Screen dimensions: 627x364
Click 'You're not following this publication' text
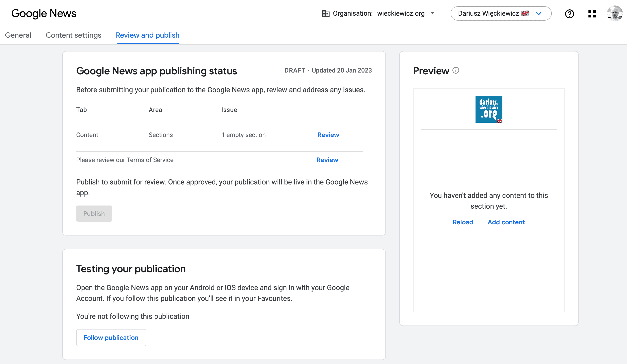[x=133, y=316]
